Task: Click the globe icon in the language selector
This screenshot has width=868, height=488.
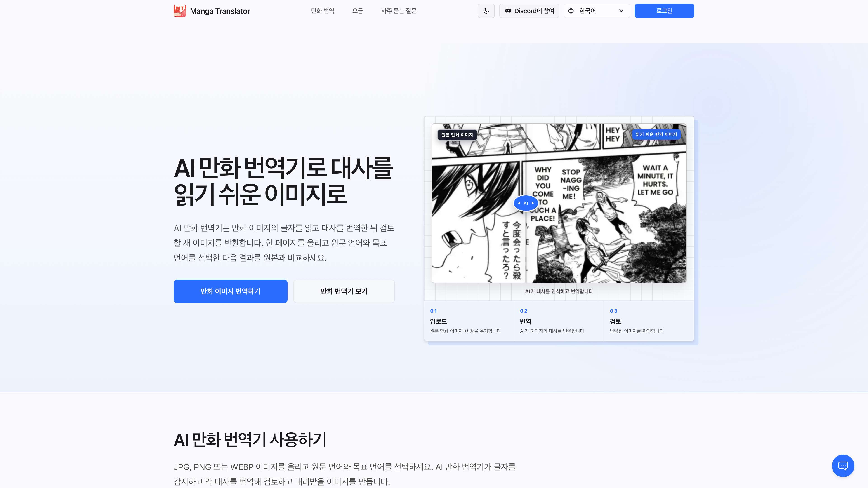Action: click(571, 11)
